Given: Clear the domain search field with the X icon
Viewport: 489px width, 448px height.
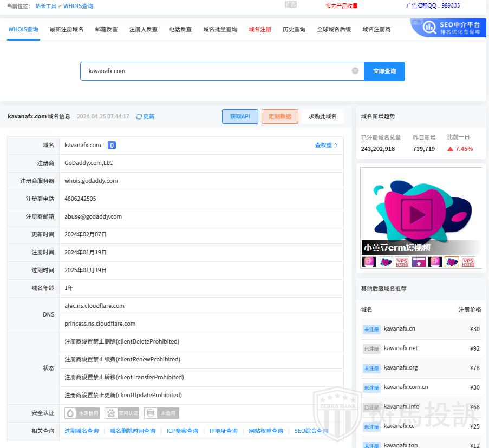Looking at the screenshot, I should (x=355, y=70).
